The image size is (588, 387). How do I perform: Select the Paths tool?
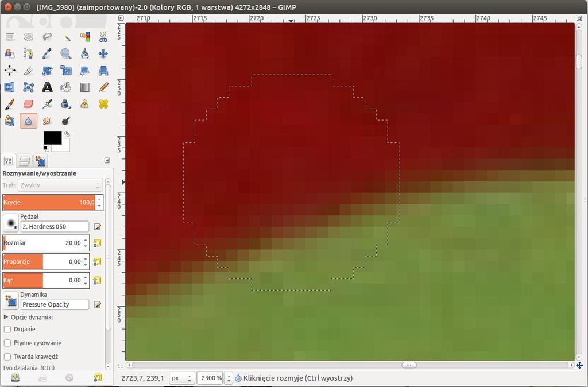pos(28,53)
